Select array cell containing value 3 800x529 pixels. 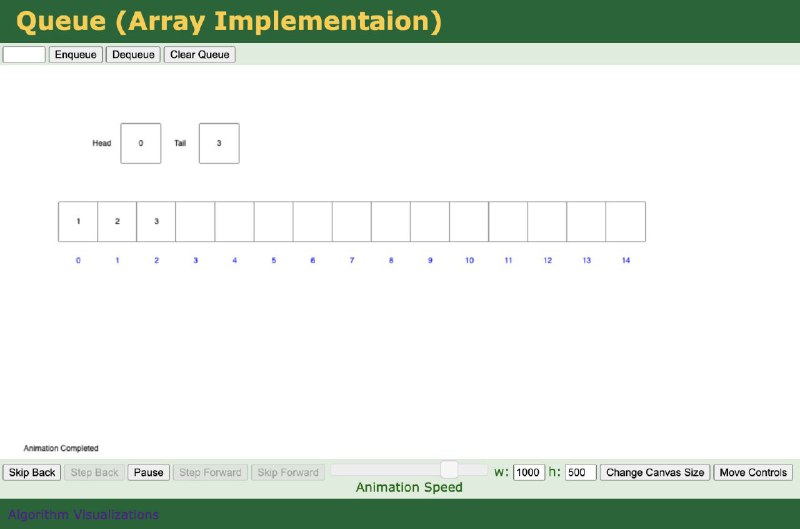click(156, 221)
